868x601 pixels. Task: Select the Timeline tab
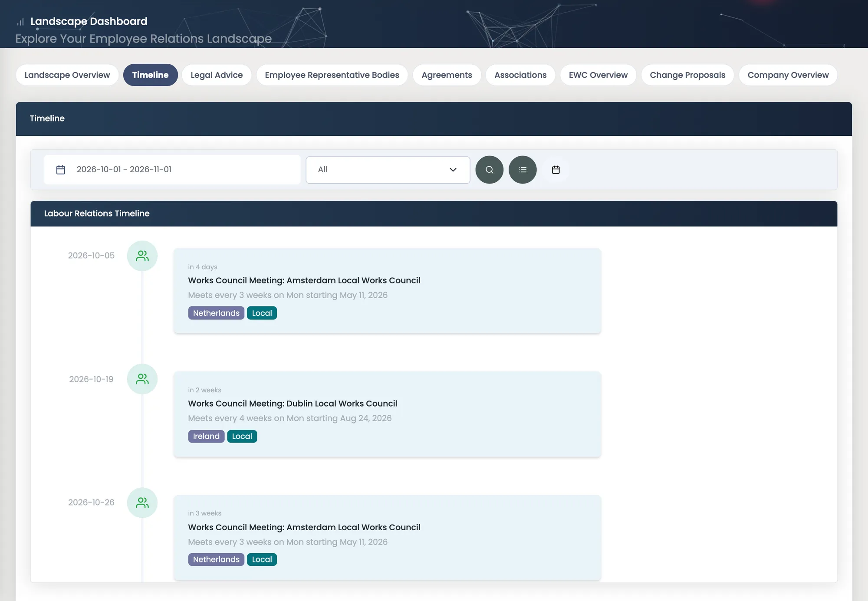click(x=150, y=75)
